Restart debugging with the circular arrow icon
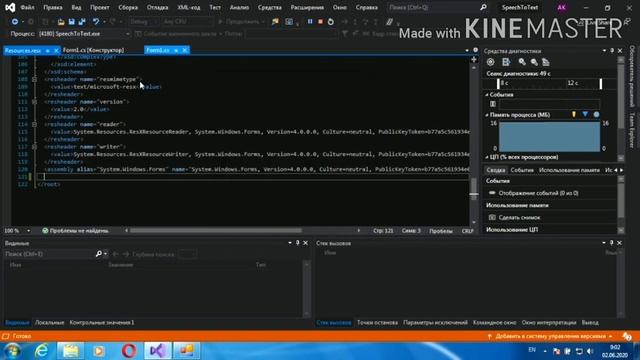 point(331,22)
